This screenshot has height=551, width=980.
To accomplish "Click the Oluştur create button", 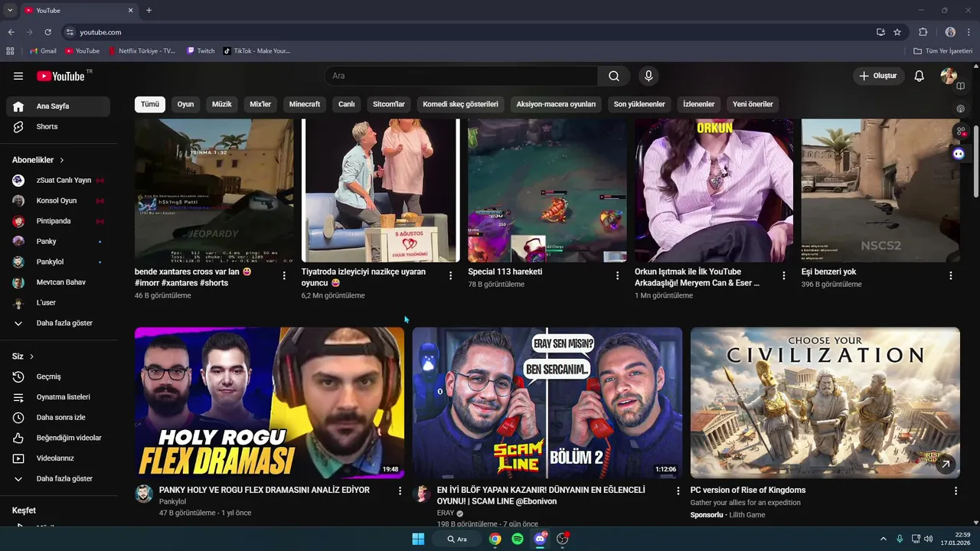I will coord(878,76).
